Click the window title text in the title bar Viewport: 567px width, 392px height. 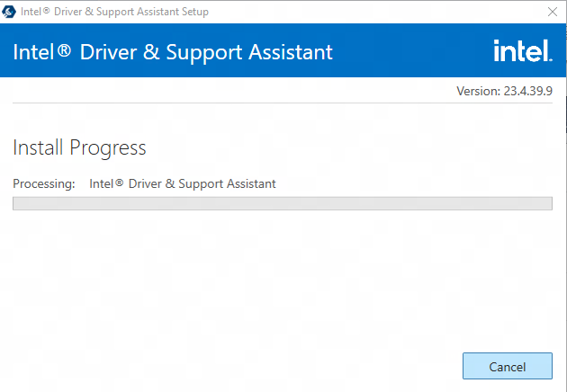(x=114, y=12)
